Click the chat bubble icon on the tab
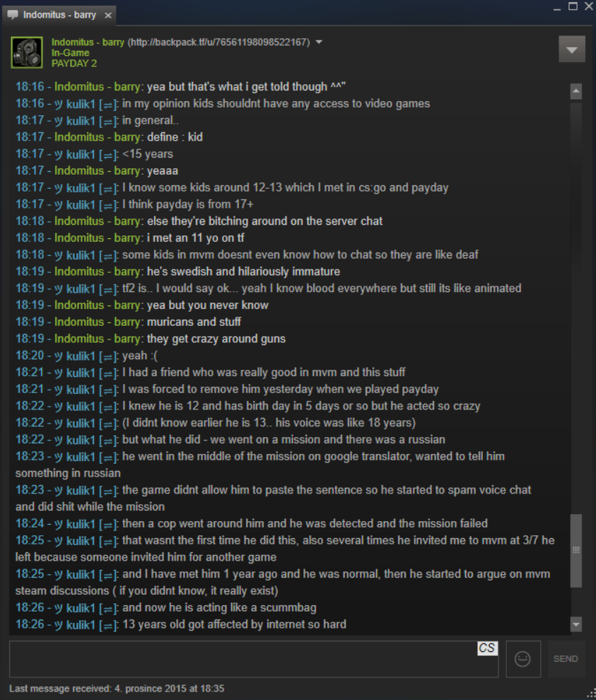This screenshot has width=596, height=700. (13, 14)
